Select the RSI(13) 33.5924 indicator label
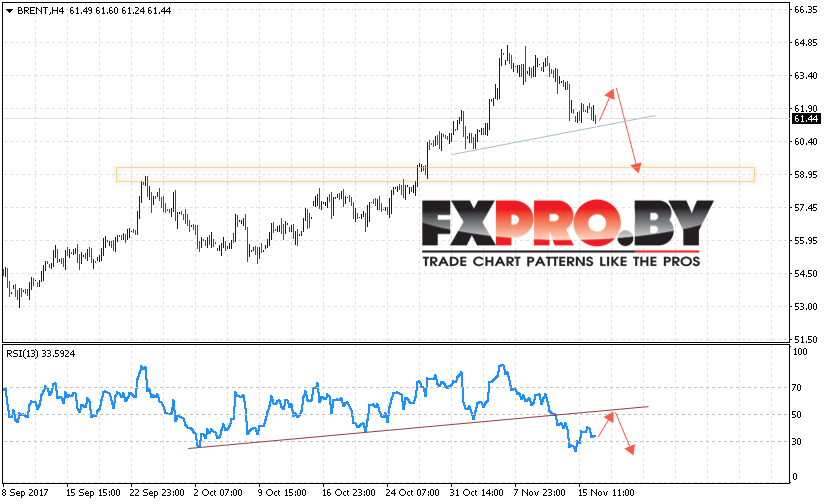The width and height of the screenshot is (829, 504). tap(41, 354)
